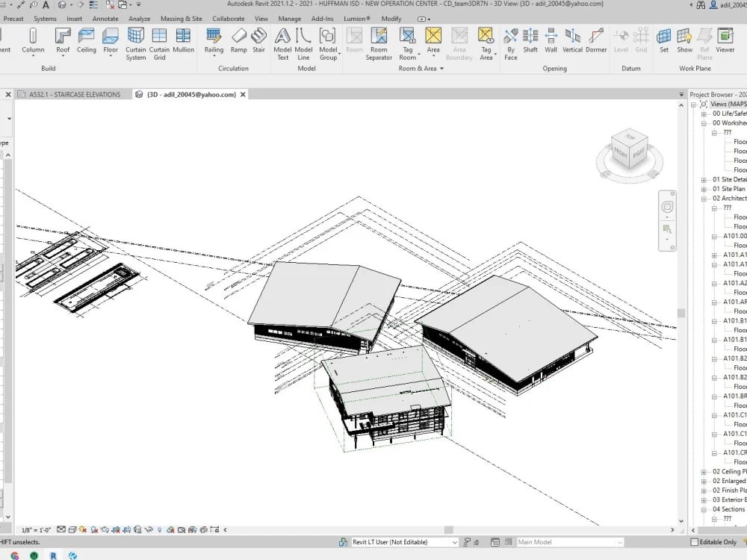Toggle the crop region in view control bar

click(127, 527)
